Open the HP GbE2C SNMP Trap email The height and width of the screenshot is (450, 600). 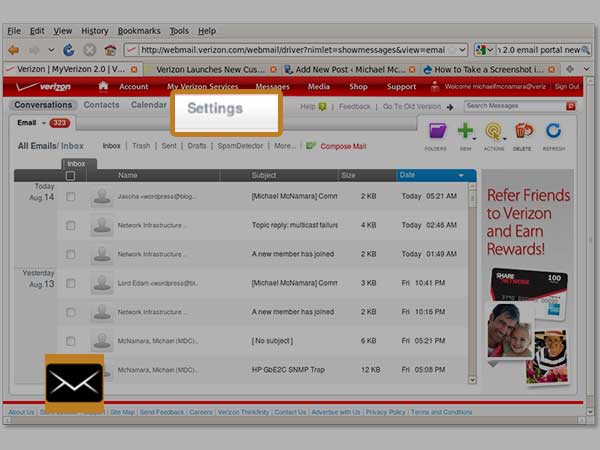[288, 370]
